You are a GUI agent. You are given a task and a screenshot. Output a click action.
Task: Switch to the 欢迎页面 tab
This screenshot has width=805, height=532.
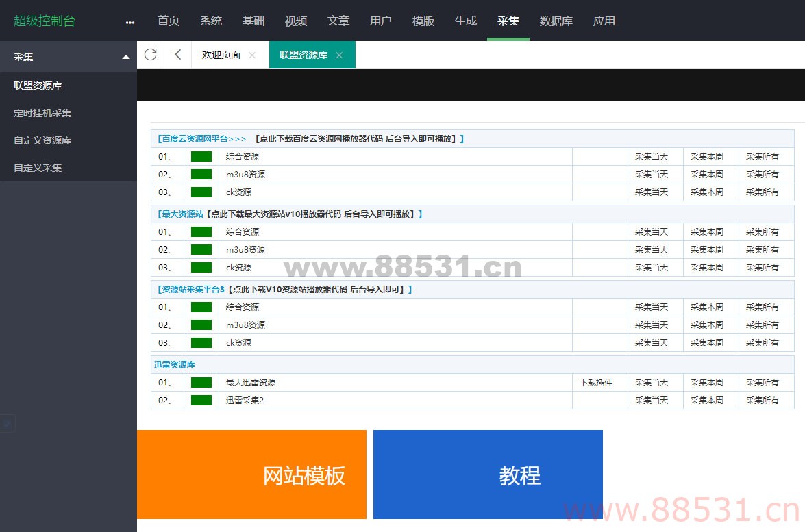click(x=221, y=55)
